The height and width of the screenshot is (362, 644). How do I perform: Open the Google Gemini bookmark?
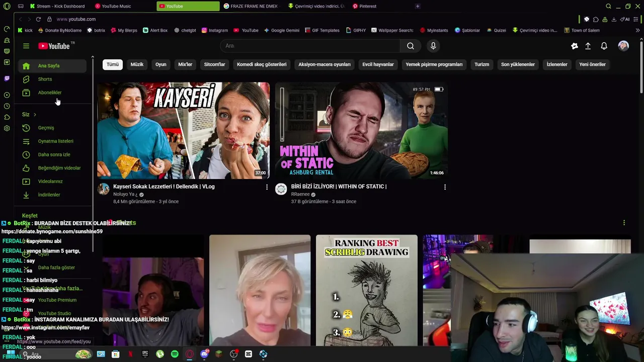[282, 30]
